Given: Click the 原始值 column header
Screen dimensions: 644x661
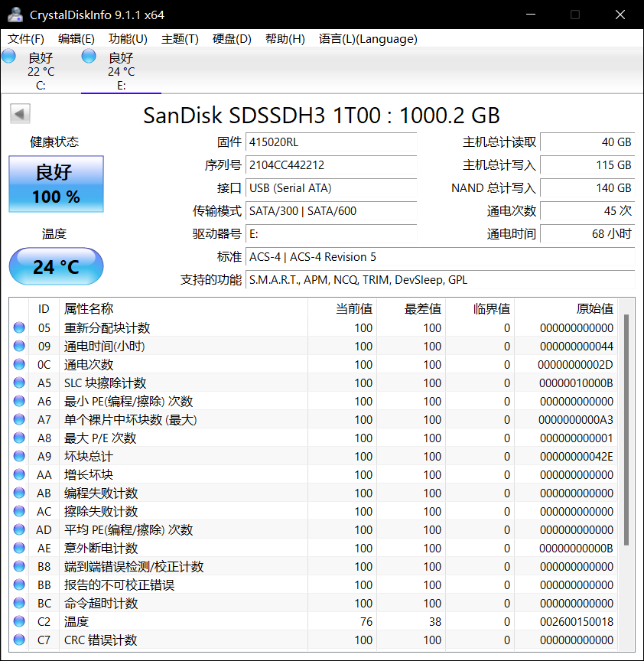Looking at the screenshot, I should 566,308.
